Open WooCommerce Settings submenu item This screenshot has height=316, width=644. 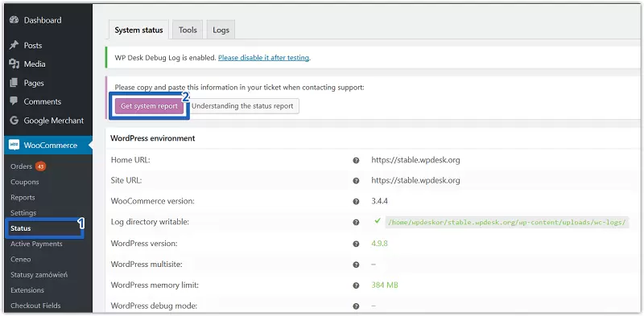(x=23, y=212)
